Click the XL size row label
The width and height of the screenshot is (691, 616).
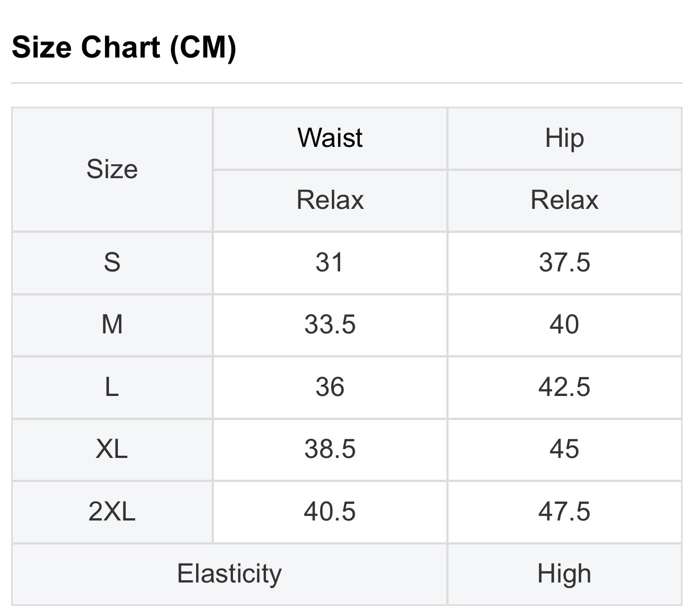pos(112,449)
